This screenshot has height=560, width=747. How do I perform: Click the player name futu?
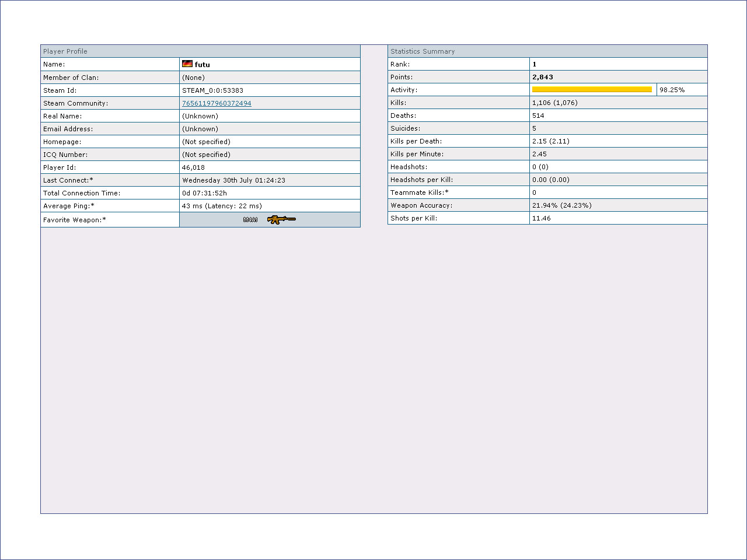pyautogui.click(x=203, y=65)
